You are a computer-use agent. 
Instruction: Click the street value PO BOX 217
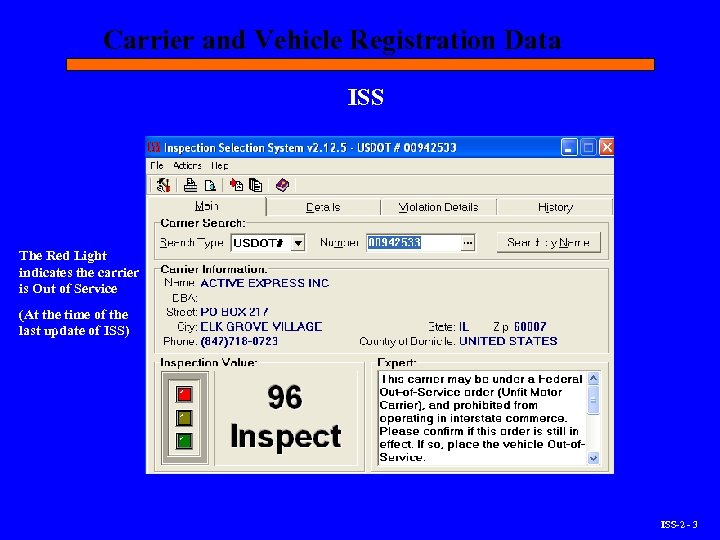coord(234,312)
